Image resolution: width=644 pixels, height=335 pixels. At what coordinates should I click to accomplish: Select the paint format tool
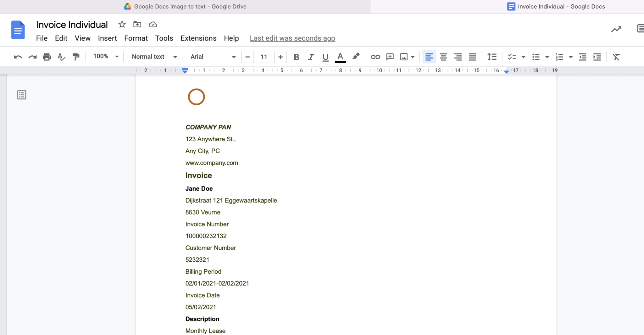pos(76,57)
